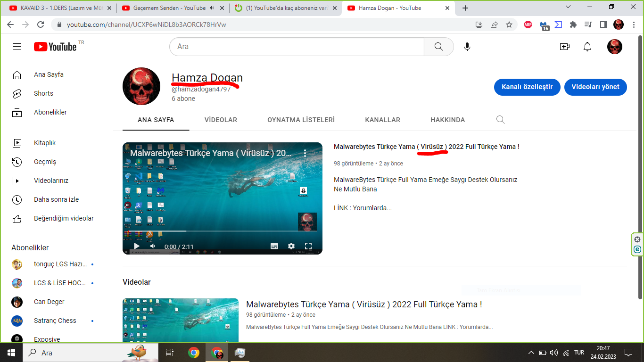
Task: Open Windows Task View
Action: click(x=170, y=353)
